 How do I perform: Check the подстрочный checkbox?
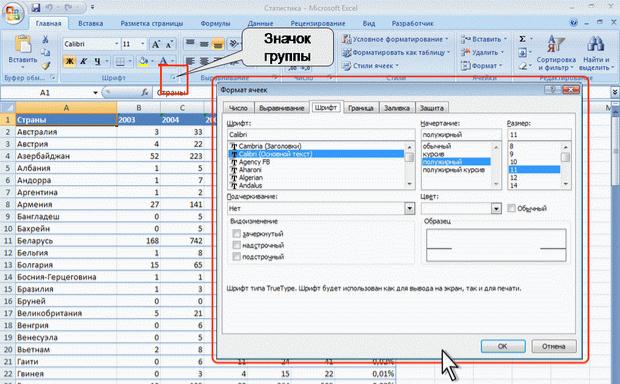pyautogui.click(x=236, y=257)
